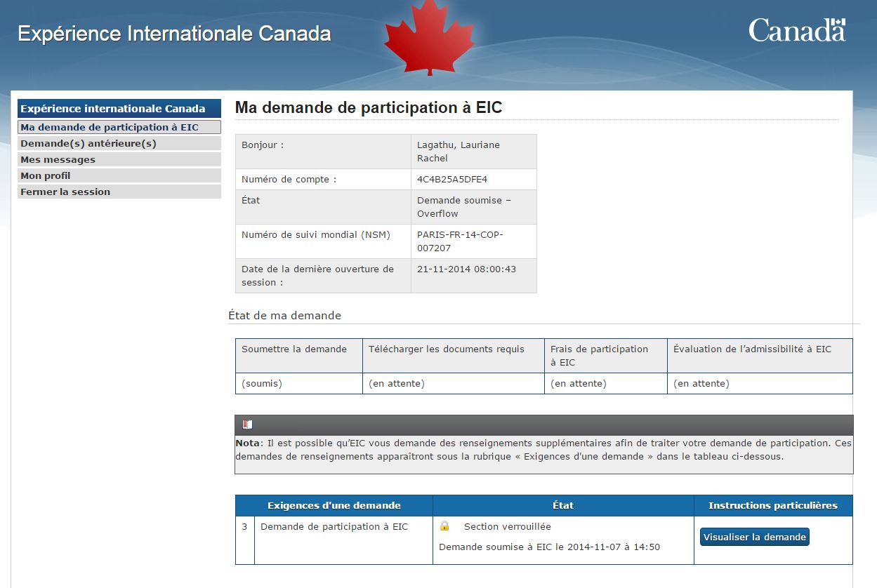Click the last session date 21-11-2014 08:00:43
Screen dimensions: 877x588
466,269
